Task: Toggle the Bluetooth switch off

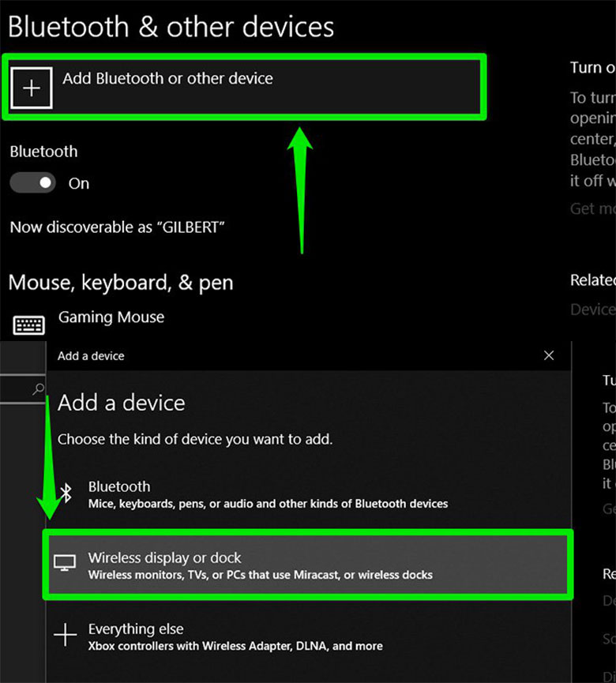Action: click(x=32, y=183)
